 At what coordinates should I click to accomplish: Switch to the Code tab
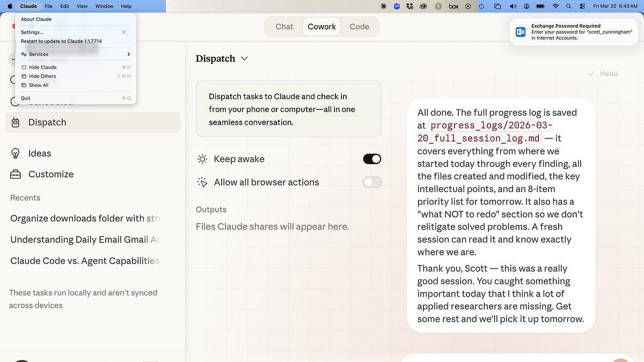coord(359,26)
